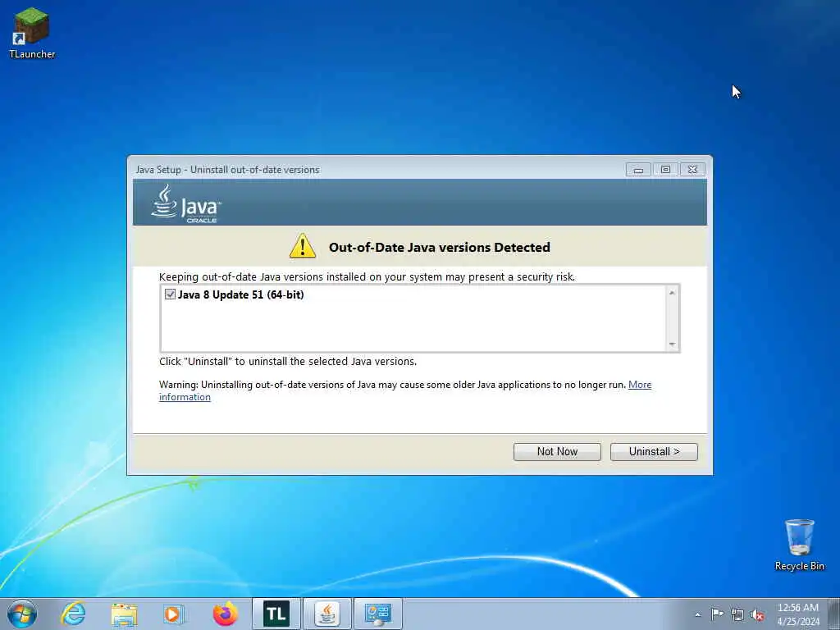This screenshot has height=630, width=840.
Task: Minimize the Java Setup window
Action: click(638, 169)
